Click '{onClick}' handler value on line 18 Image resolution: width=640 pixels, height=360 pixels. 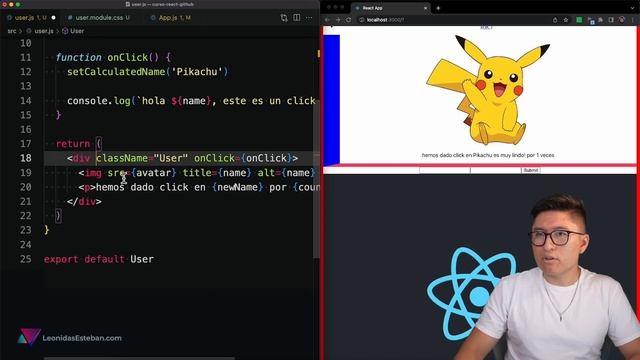point(267,158)
